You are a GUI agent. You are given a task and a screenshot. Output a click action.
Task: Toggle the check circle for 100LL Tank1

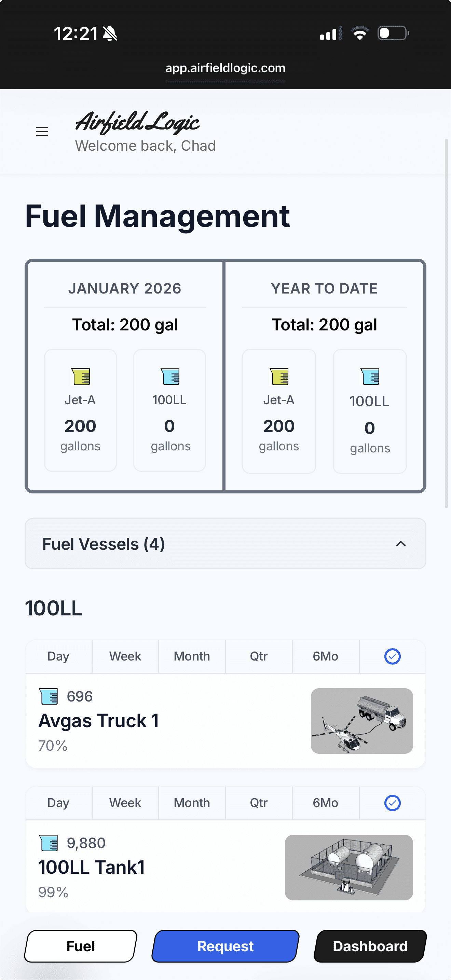(x=392, y=803)
